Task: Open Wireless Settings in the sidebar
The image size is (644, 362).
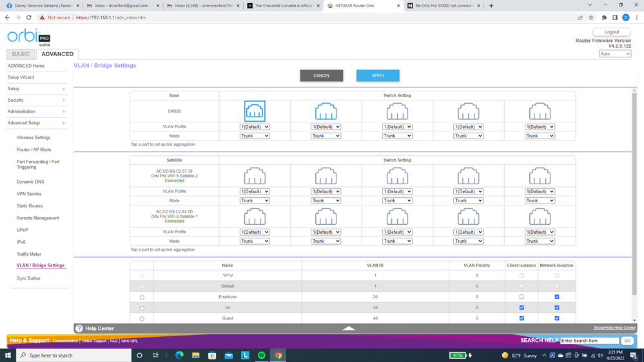Action: [34, 138]
